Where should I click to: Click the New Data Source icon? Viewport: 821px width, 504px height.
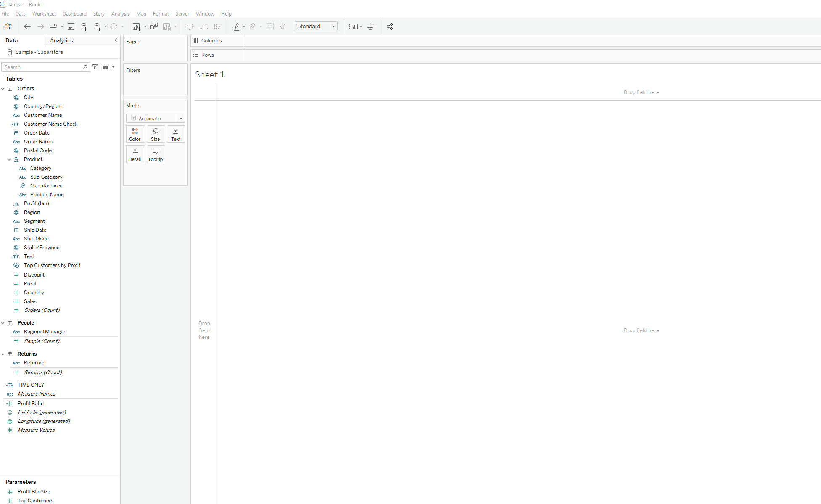84,26
